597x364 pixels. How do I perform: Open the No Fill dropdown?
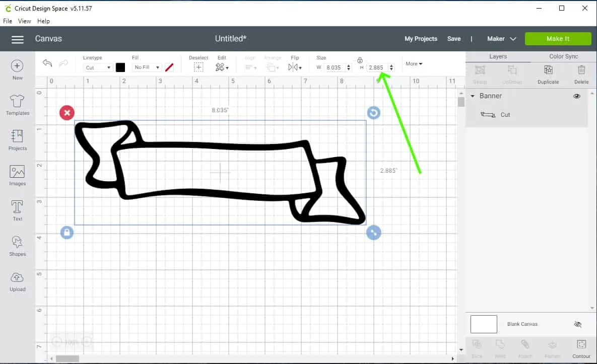point(147,67)
